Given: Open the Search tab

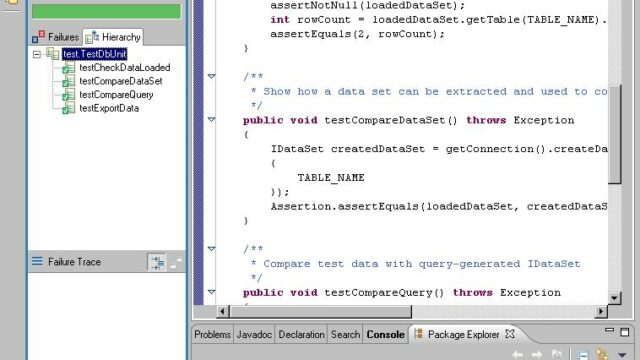Looking at the screenshot, I should 345,335.
